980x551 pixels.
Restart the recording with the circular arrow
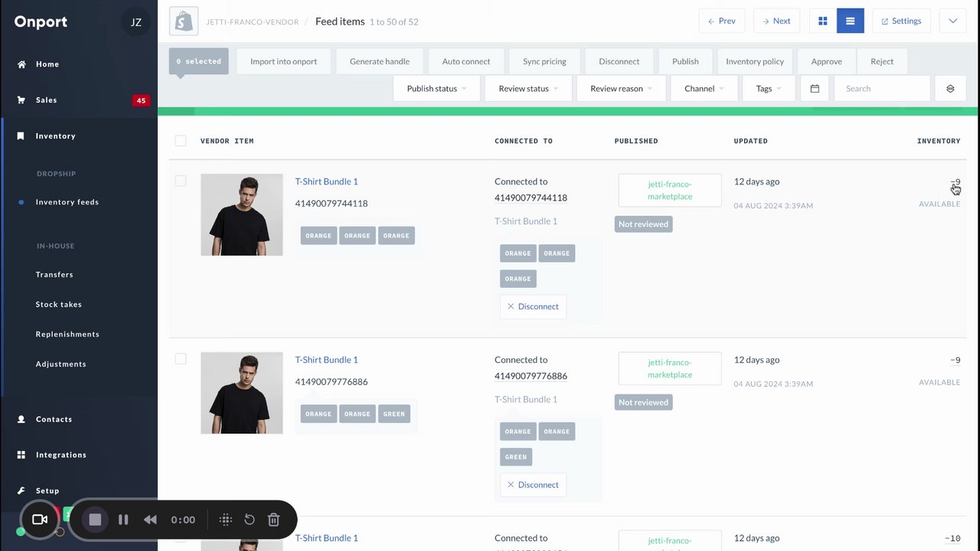pos(250,520)
